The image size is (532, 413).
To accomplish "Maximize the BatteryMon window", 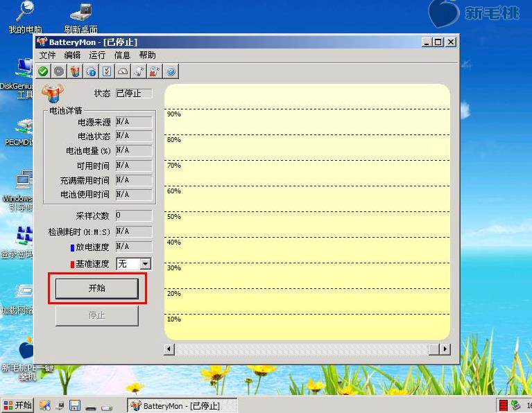I will tap(438, 42).
